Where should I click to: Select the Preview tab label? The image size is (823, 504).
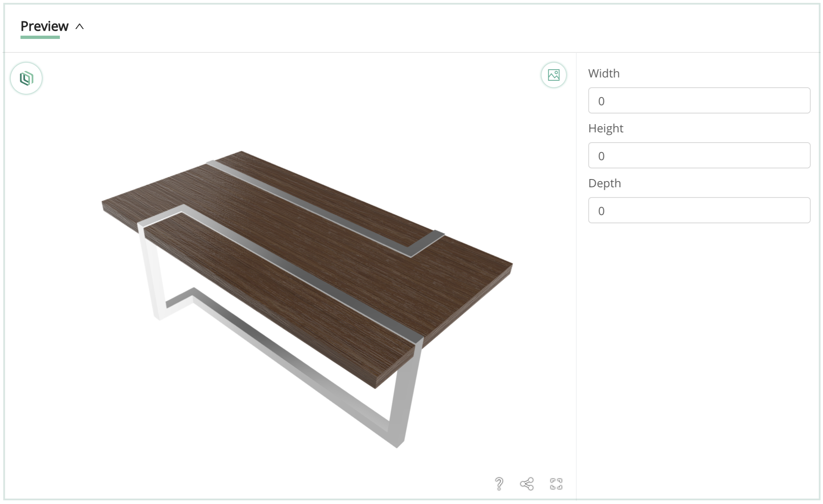tap(44, 26)
